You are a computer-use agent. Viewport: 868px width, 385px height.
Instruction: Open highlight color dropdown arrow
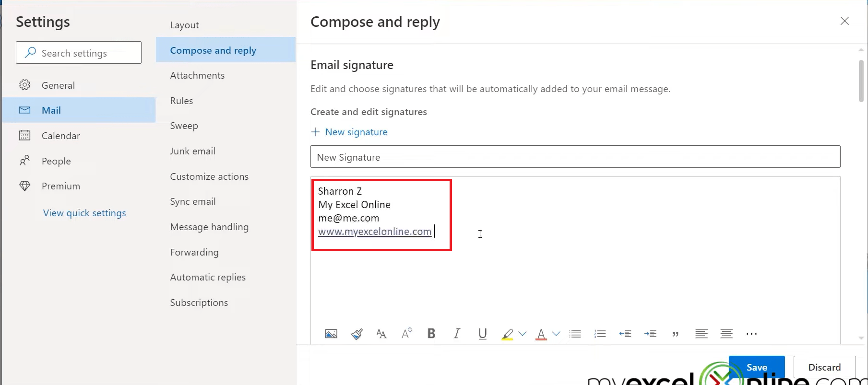click(523, 334)
